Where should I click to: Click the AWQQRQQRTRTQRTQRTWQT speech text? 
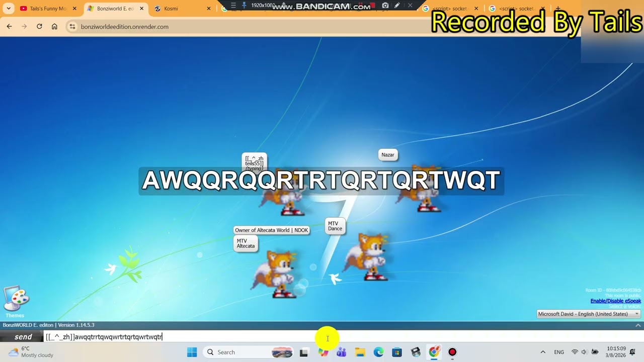[x=321, y=180]
